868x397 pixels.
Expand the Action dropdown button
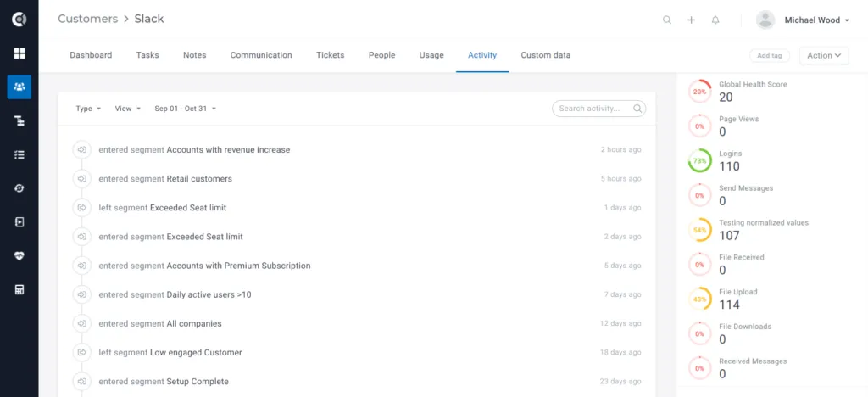point(824,55)
